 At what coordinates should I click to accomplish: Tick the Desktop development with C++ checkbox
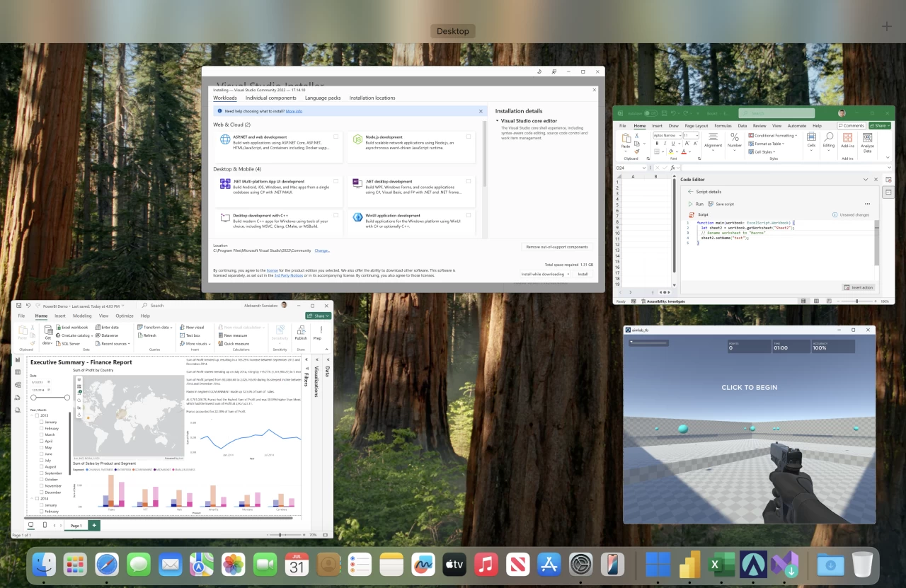pos(335,216)
